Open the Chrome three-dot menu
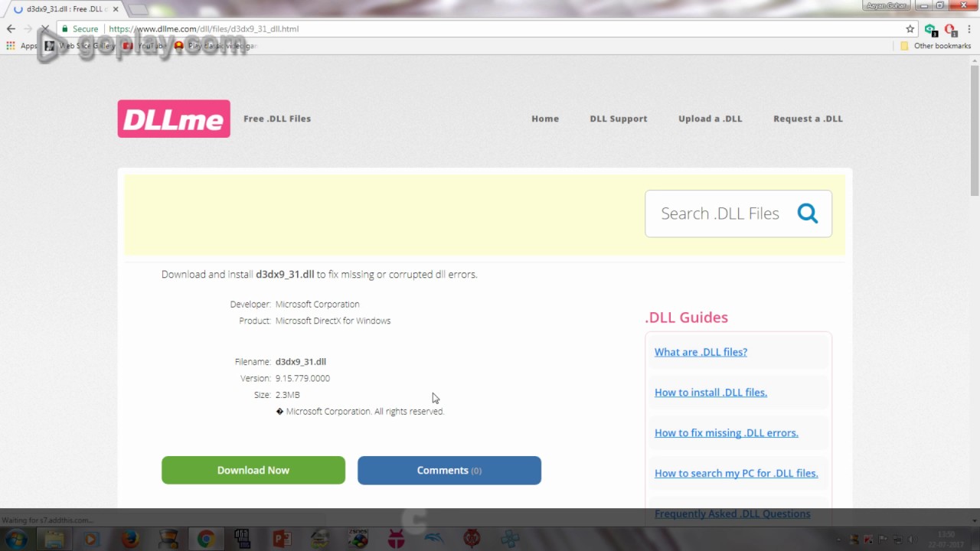 pyautogui.click(x=969, y=29)
